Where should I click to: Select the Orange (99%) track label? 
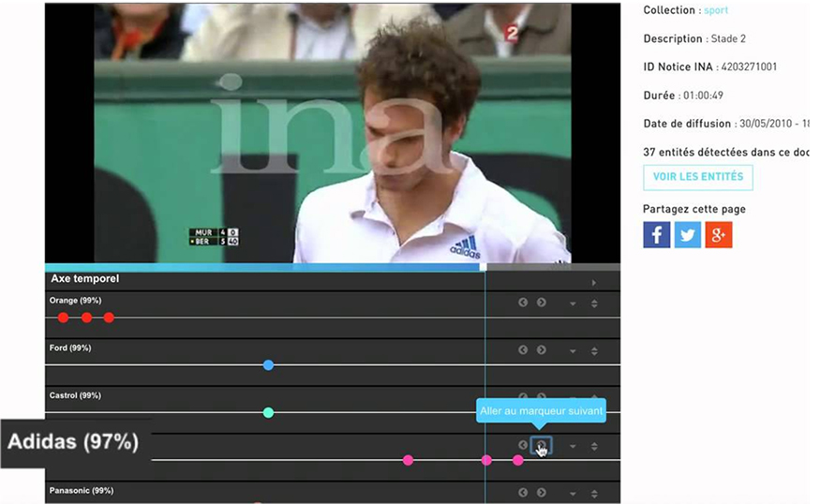(x=75, y=301)
